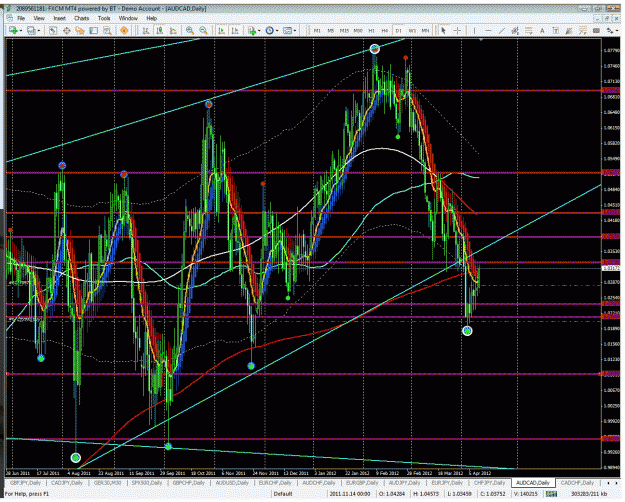Select the H4 timeframe button
625x502 pixels.
pos(385,31)
